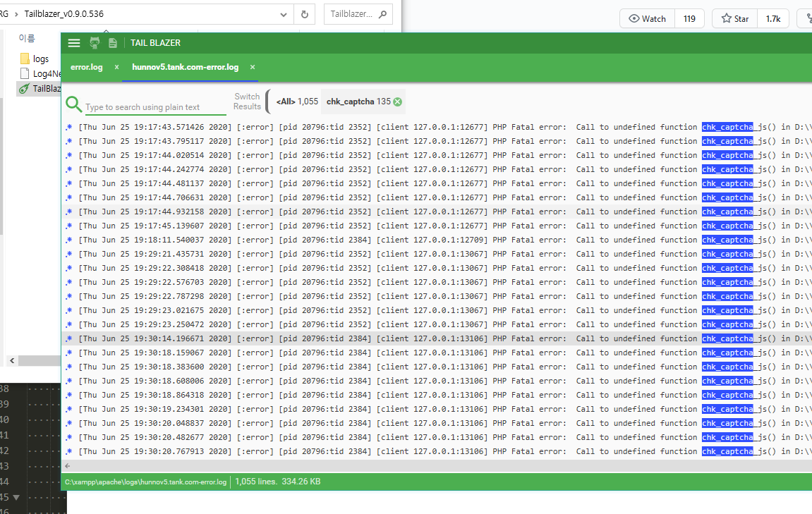Click the GitHub octocat icon

95,43
